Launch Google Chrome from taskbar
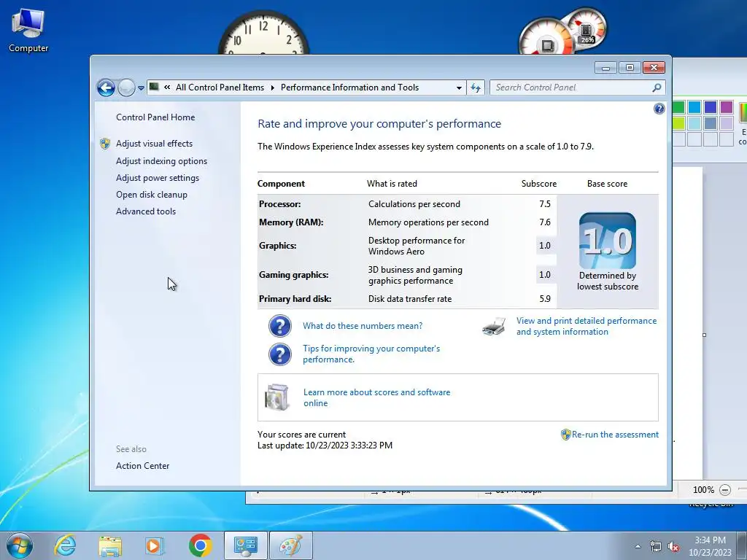Screen dimensions: 747x560 (200, 545)
